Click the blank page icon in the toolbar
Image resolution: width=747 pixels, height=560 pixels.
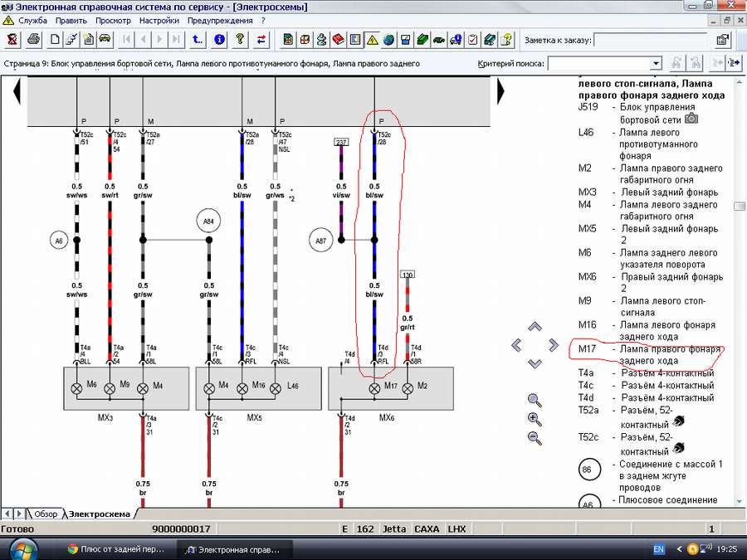(55, 40)
